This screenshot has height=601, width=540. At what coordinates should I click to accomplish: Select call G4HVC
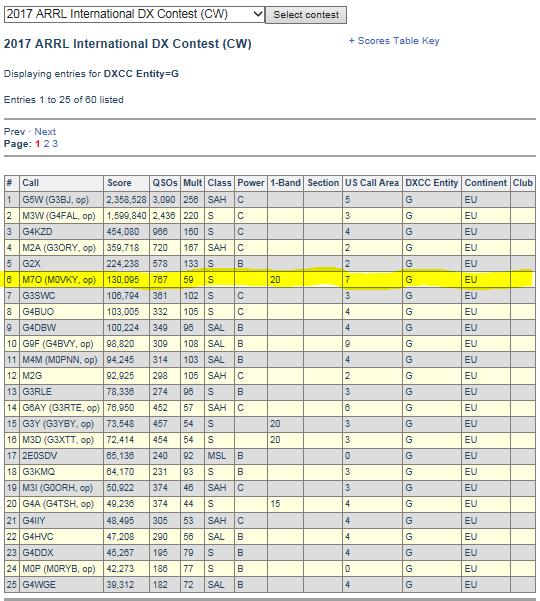[x=38, y=537]
